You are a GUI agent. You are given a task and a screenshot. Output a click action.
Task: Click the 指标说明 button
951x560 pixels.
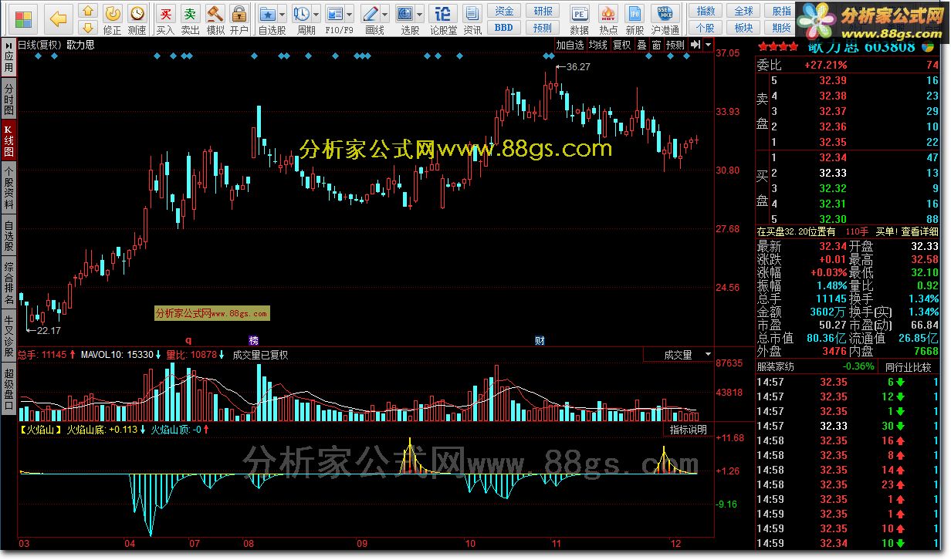[x=687, y=430]
